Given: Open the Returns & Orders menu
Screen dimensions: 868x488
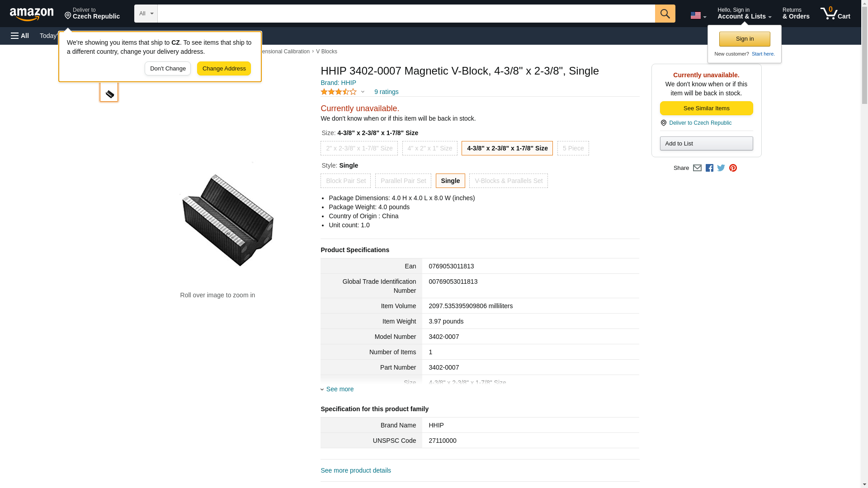Looking at the screenshot, I should tap(796, 14).
